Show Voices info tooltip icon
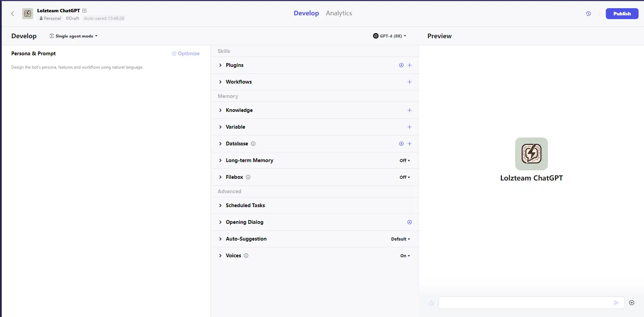This screenshot has height=317, width=644. tap(246, 256)
